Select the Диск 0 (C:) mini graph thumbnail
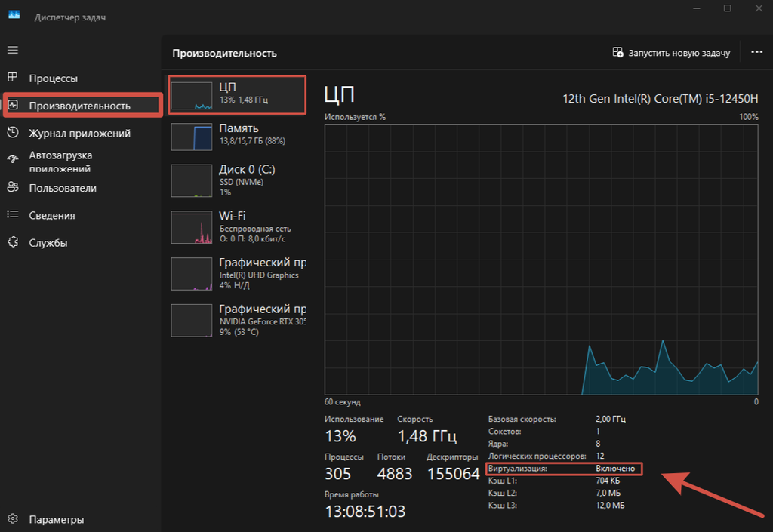This screenshot has height=532, width=773. click(191, 181)
